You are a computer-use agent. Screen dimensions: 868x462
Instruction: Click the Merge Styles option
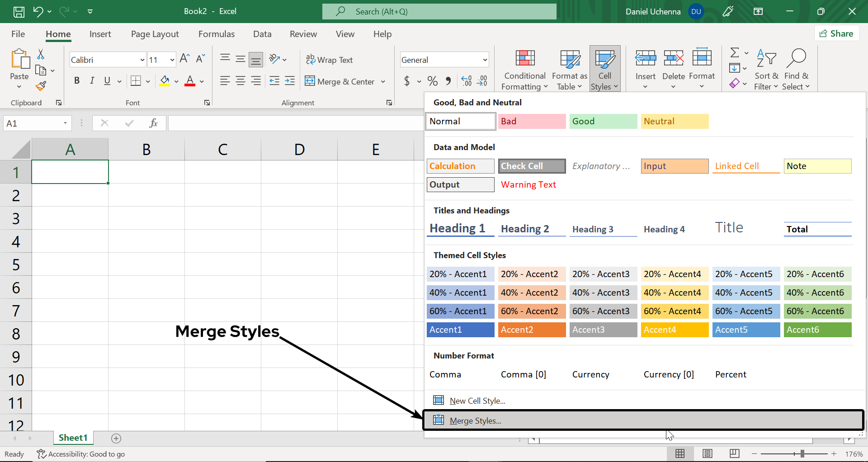pos(475,420)
